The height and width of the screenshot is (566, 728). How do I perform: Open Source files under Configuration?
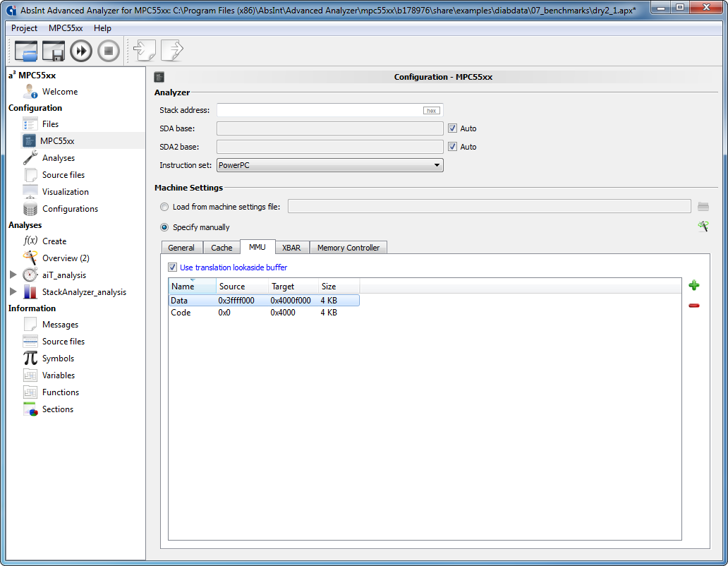tap(63, 174)
